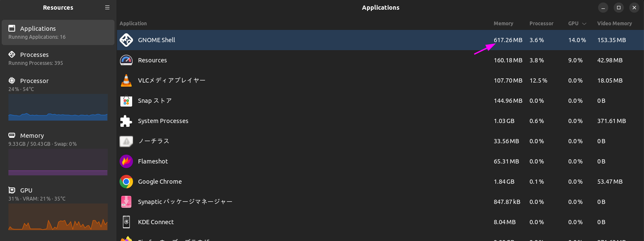Click the ノーチラス warning icon

click(126, 141)
